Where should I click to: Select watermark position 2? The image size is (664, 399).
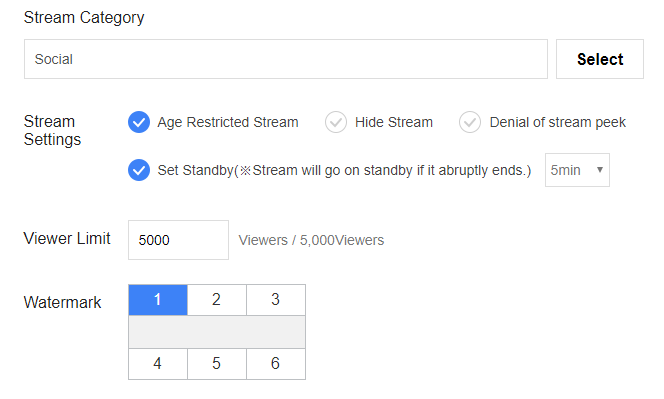coord(217,300)
